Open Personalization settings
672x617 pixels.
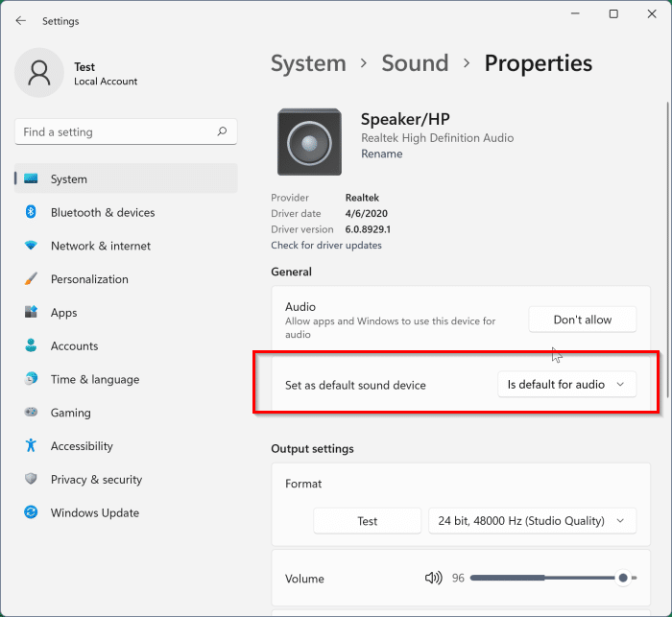[126, 279]
